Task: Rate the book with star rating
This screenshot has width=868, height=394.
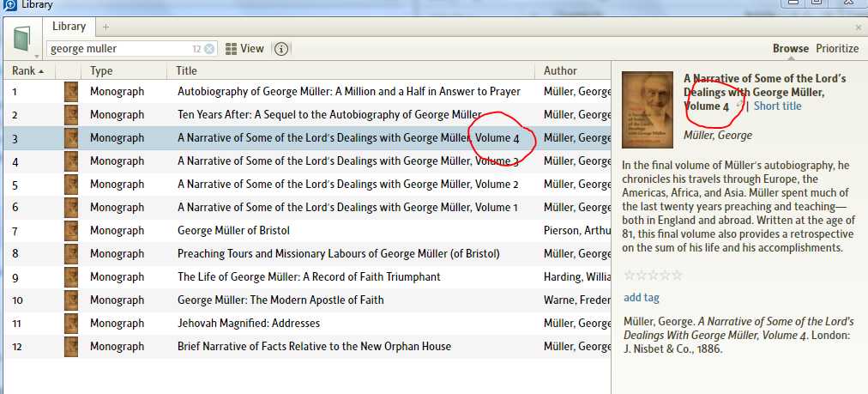Action: coord(654,275)
